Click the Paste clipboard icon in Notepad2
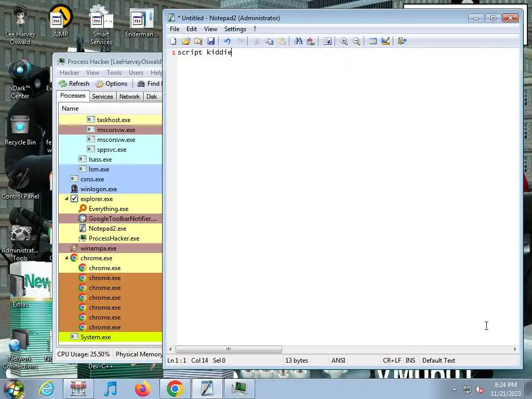 point(282,41)
